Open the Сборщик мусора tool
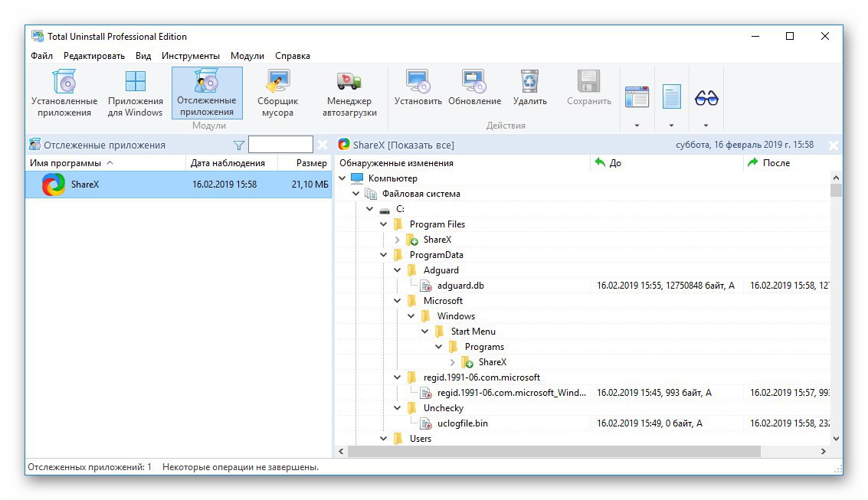Viewport: 868px width, 500px height. pyautogui.click(x=277, y=93)
